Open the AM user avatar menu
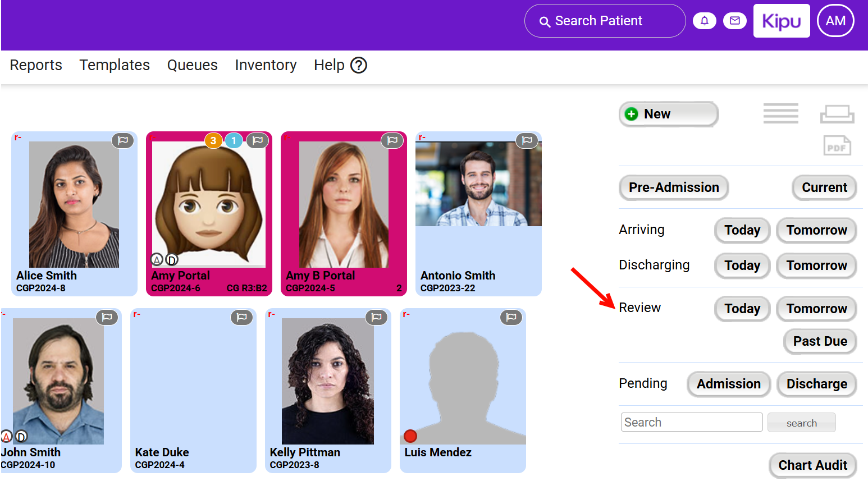 pyautogui.click(x=835, y=21)
